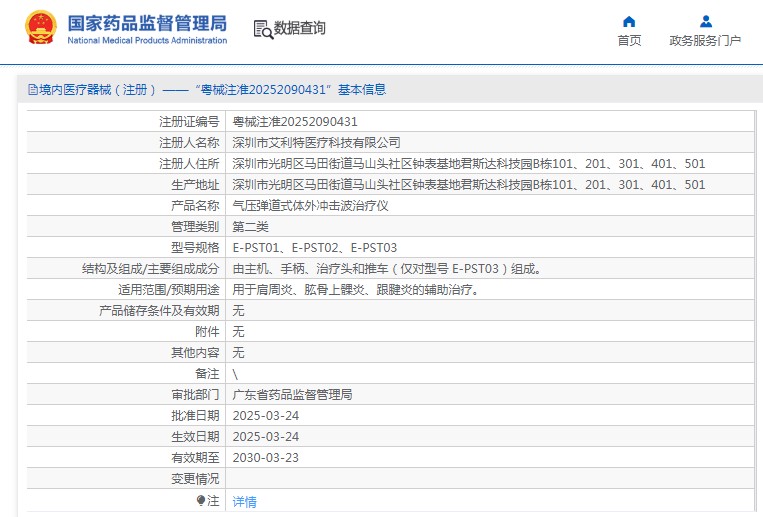
Task: Click the backslash value in 备注 row
Action: pyautogui.click(x=236, y=374)
